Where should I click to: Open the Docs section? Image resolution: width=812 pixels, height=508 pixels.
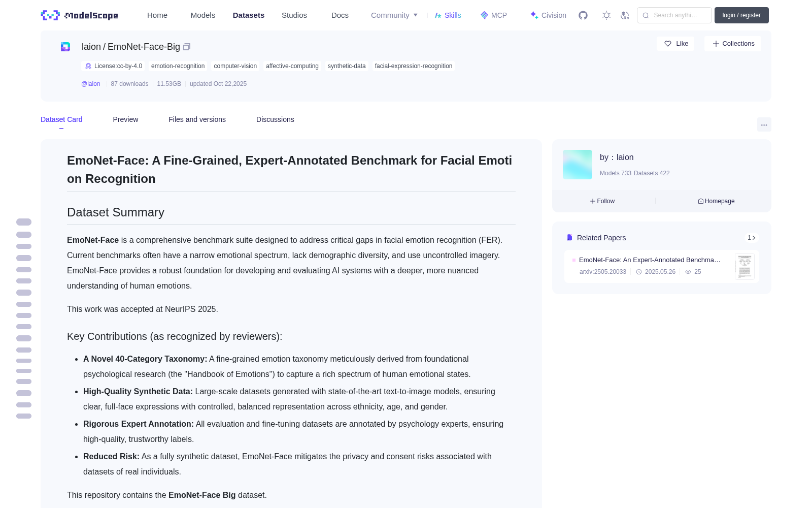point(340,15)
